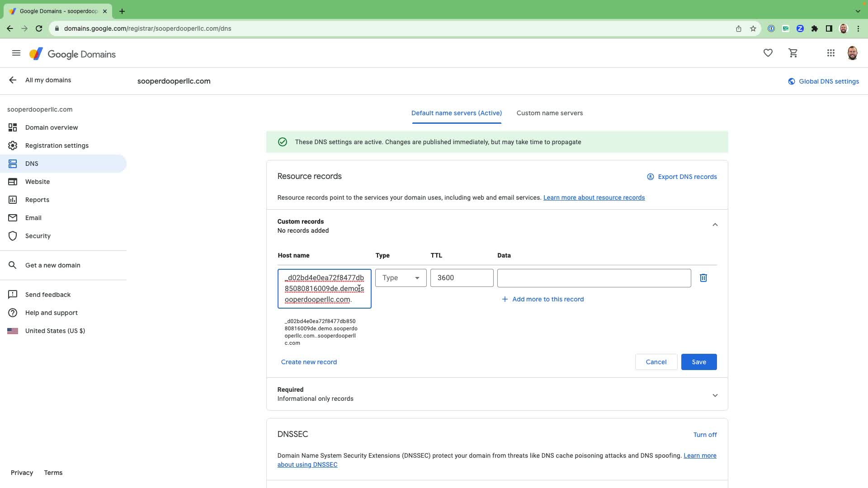The width and height of the screenshot is (868, 488).
Task: Cancel the record editing
Action: click(656, 362)
